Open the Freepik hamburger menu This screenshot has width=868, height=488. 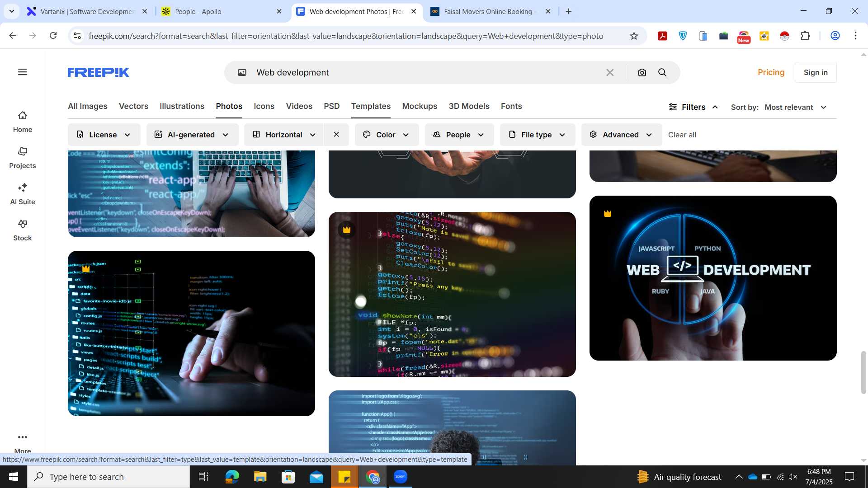pyautogui.click(x=23, y=72)
